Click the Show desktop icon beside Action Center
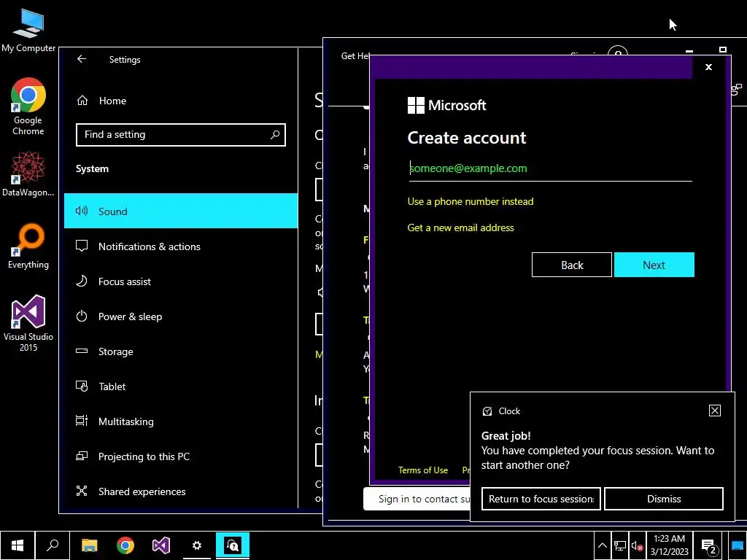 click(738, 545)
